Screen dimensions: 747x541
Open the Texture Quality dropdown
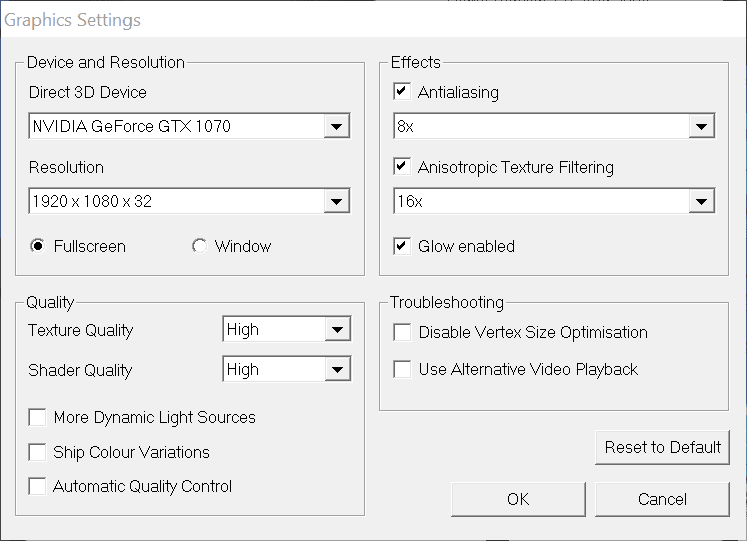[x=338, y=329]
